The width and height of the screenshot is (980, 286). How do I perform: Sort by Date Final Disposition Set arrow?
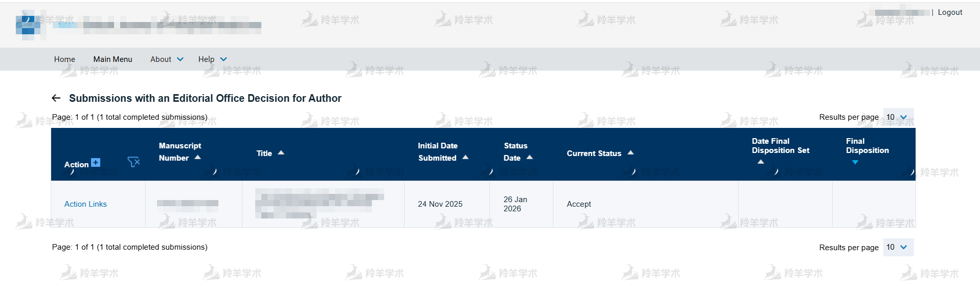[x=761, y=162]
